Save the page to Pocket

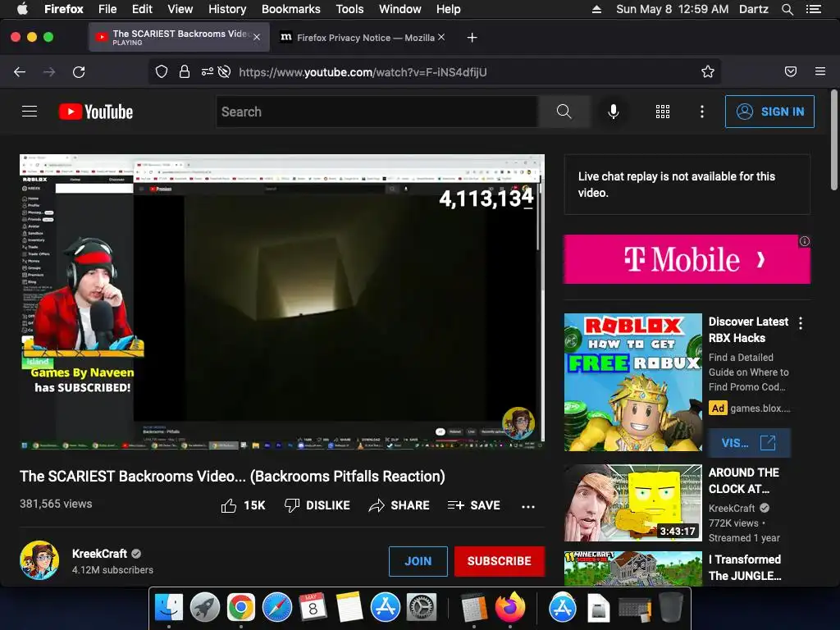click(790, 72)
